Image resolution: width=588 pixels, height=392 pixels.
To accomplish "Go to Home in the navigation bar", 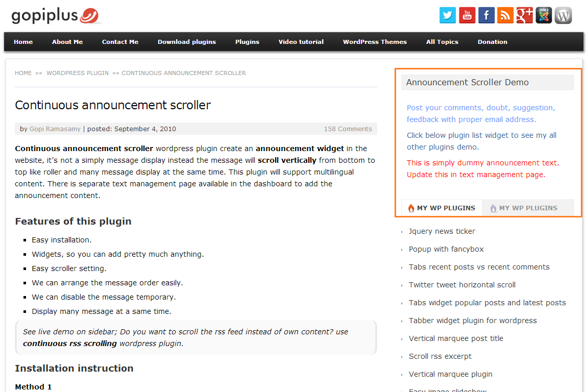I will [23, 42].
